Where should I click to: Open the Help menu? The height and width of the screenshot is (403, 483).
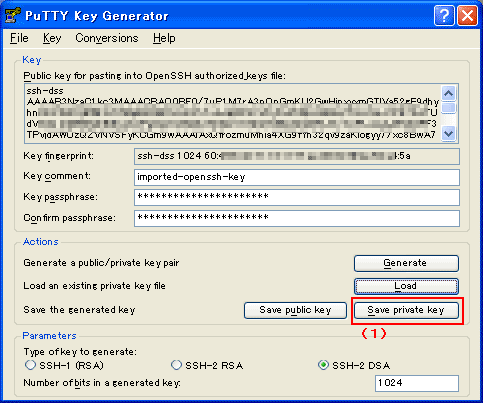(x=164, y=38)
